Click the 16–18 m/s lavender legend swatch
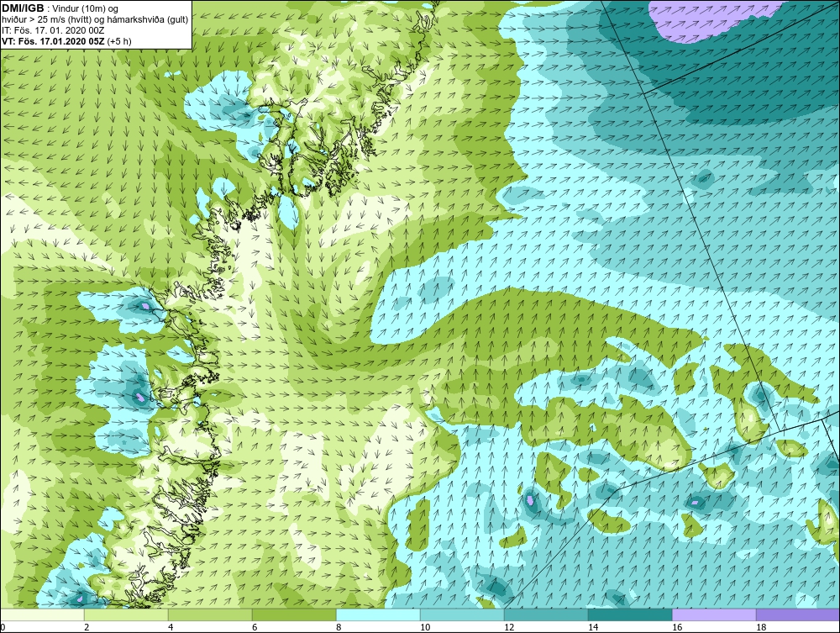 coord(714,615)
